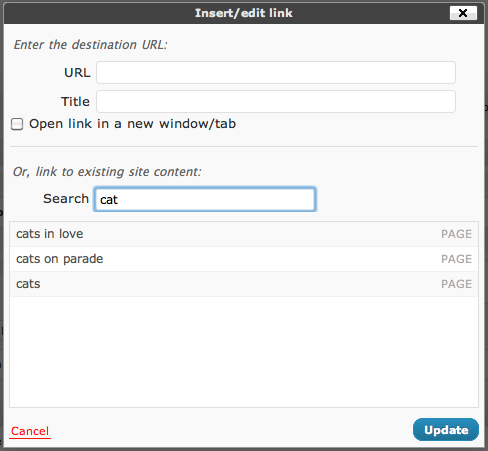Click PAGE tag on 'cats on parade' row
Screen dimensions: 488x451
[x=456, y=259]
